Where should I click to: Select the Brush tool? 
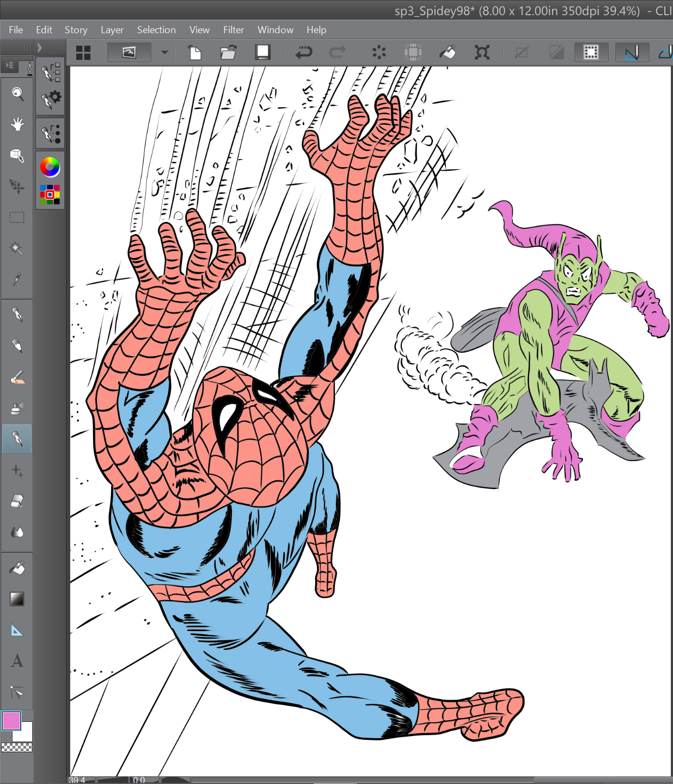pos(17,377)
